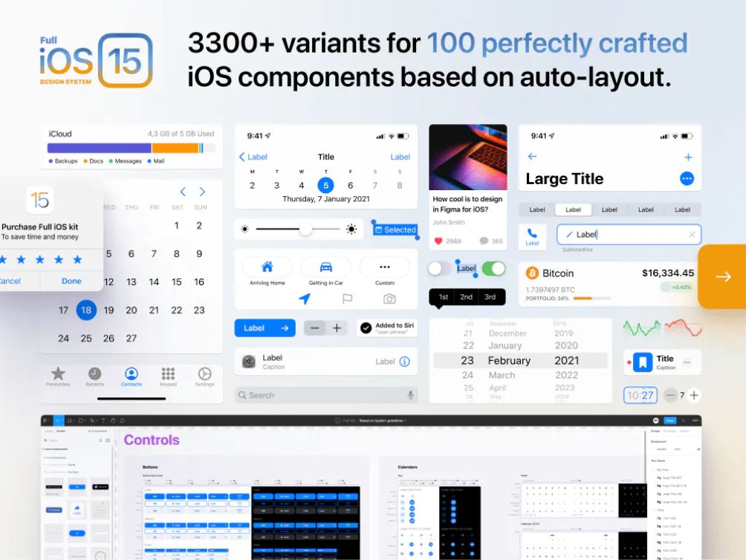Tap the heart like icon with 2989
The image size is (746, 560).
click(x=438, y=241)
